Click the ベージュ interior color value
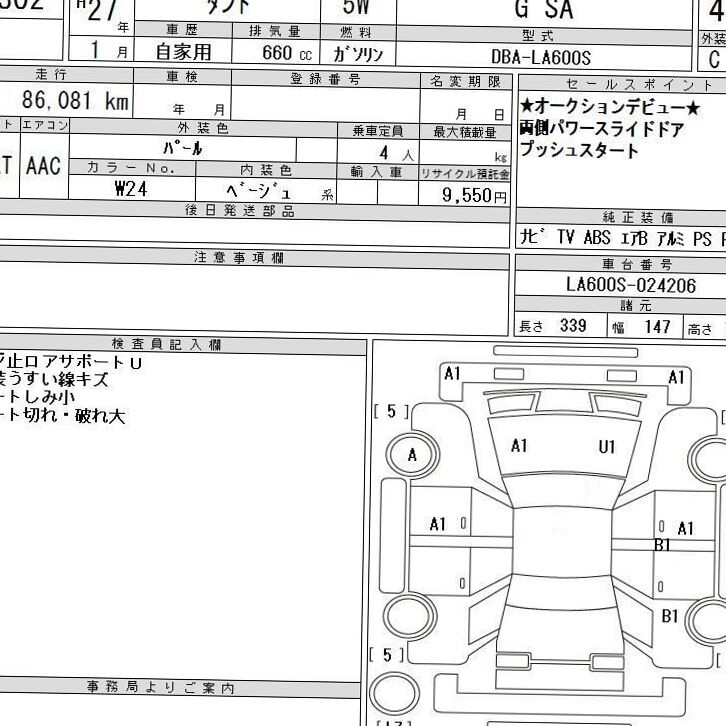The width and height of the screenshot is (726, 726). (x=258, y=191)
